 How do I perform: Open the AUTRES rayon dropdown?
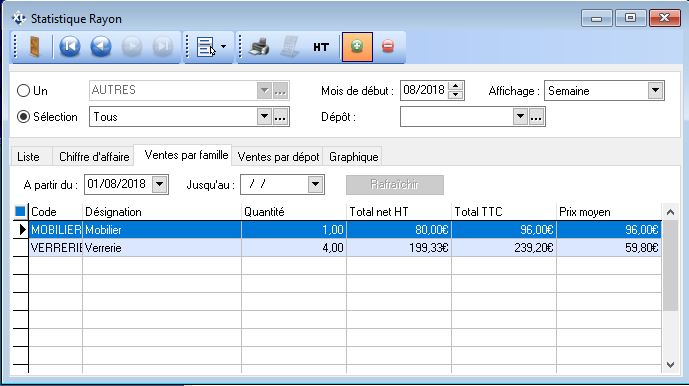pos(264,91)
